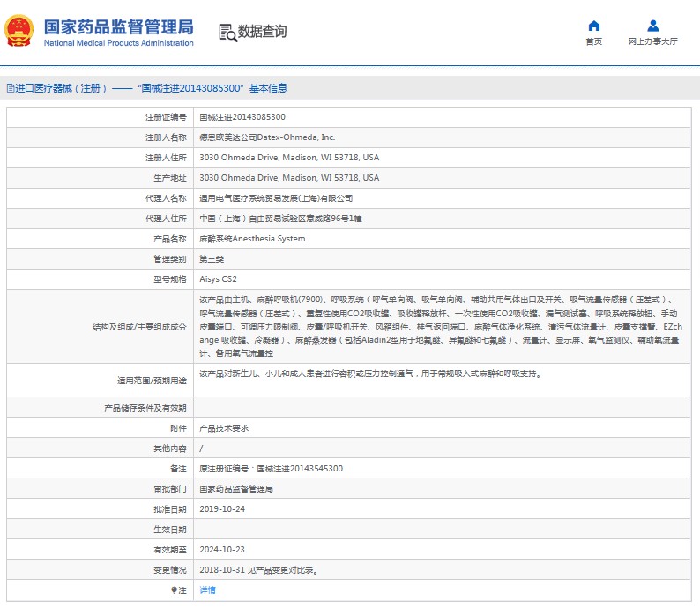
Task: Click 产品技术要求 in the attachment row
Action: point(224,427)
